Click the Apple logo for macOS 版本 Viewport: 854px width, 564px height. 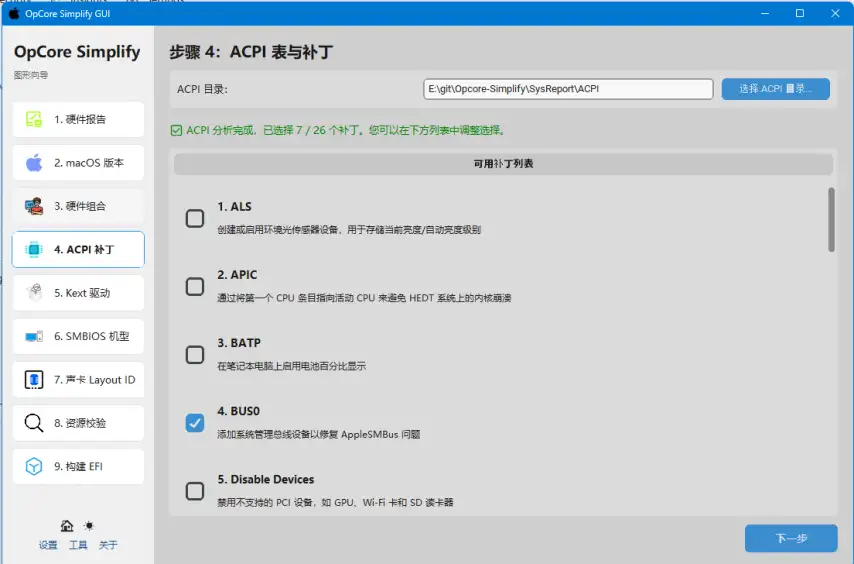tap(34, 163)
